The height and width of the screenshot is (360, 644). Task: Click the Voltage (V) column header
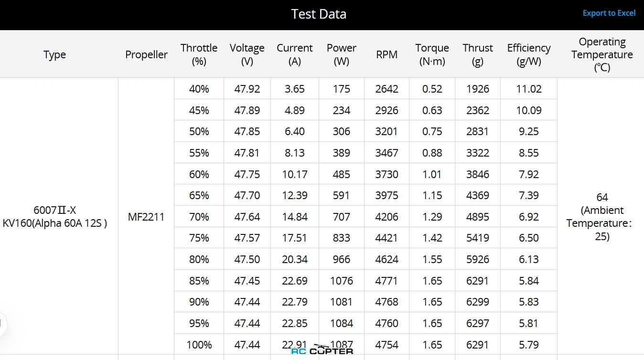tap(247, 54)
